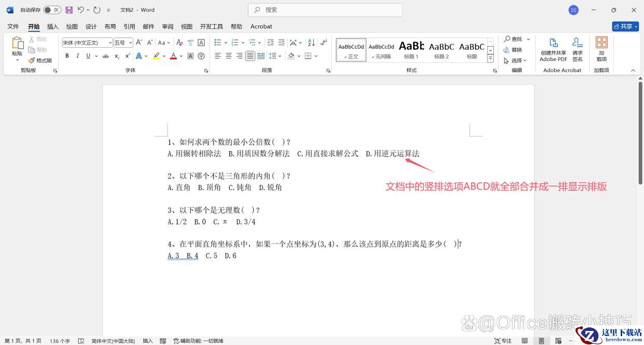Image resolution: width=644 pixels, height=345 pixels.
Task: Click the search box (搜索)
Action: click(x=326, y=10)
